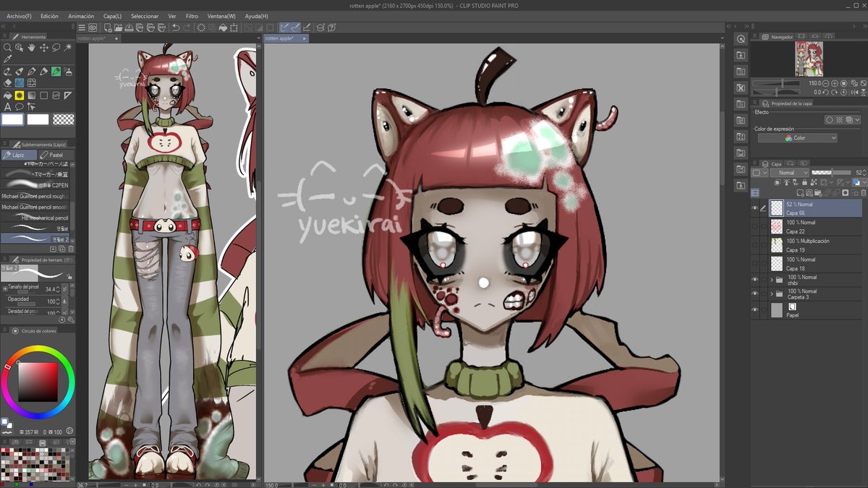Show the hidden Capa 19 layer
The height and width of the screenshot is (488, 868).
pyautogui.click(x=754, y=245)
